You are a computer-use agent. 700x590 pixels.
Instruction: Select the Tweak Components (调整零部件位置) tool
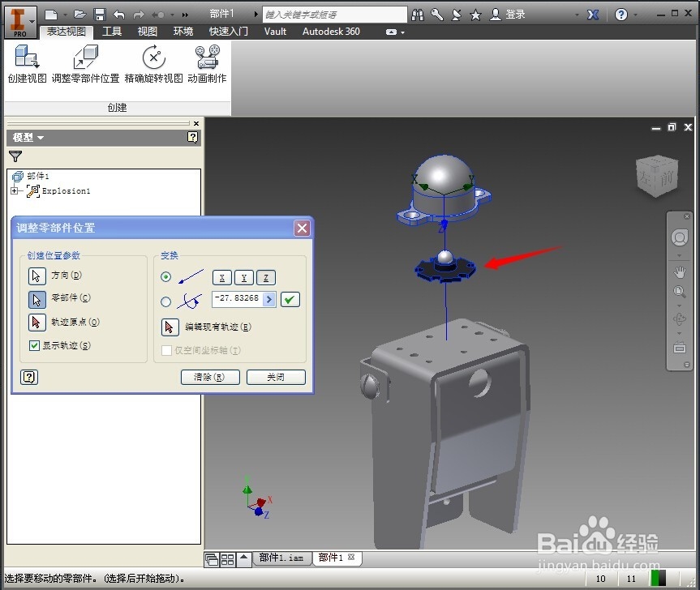click(85, 64)
